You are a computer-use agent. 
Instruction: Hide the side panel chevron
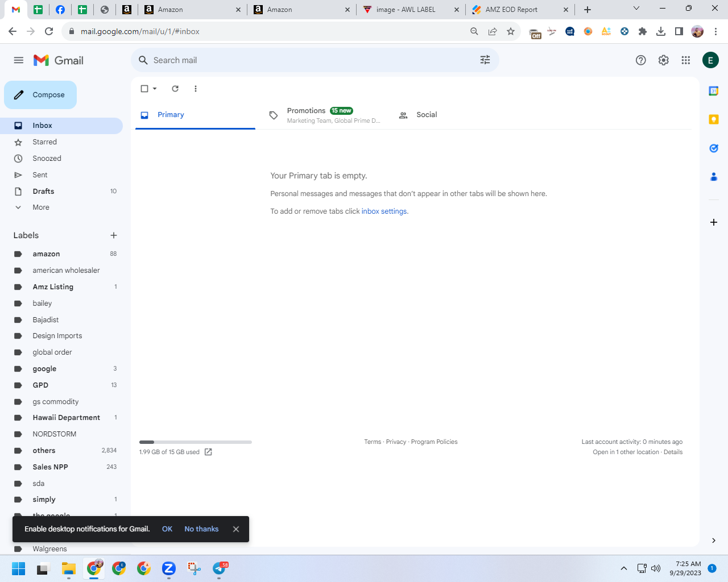coord(714,541)
